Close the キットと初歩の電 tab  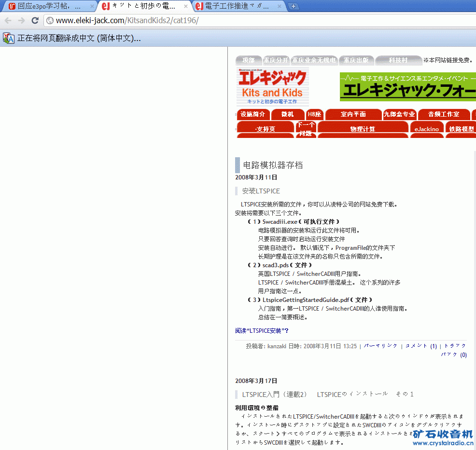[186, 6]
